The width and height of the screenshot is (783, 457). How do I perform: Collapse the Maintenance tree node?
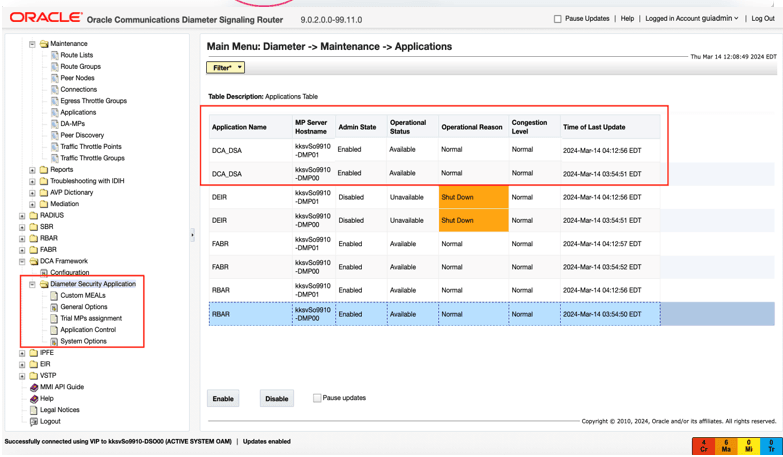click(x=32, y=44)
